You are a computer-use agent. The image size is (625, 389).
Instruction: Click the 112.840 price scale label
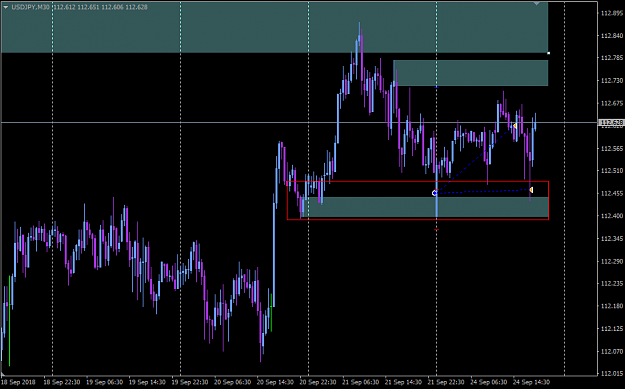[x=611, y=36]
